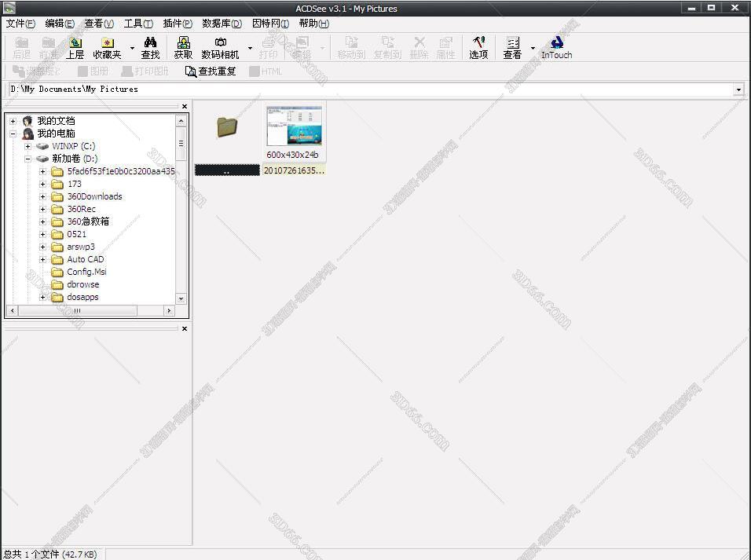751x560 pixels.
Task: Click the folder tree vertical scrollbar down arrow
Action: point(181,298)
